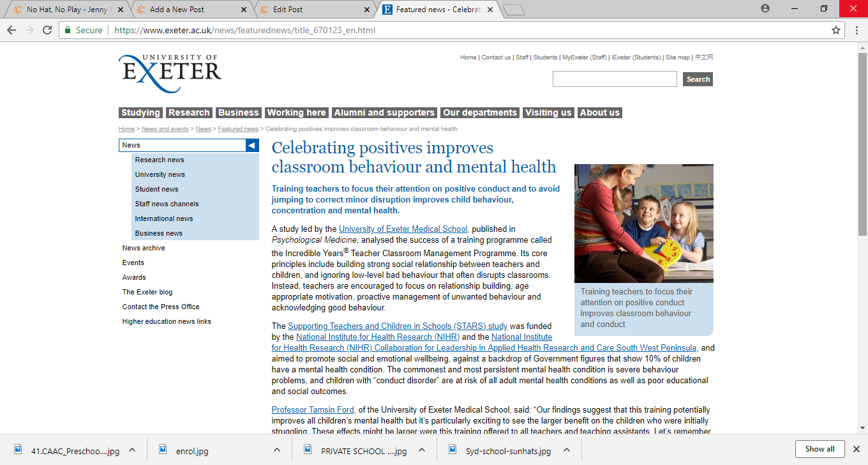This screenshot has width=868, height=465.
Task: Open Contact the Press Office link
Action: 161,307
